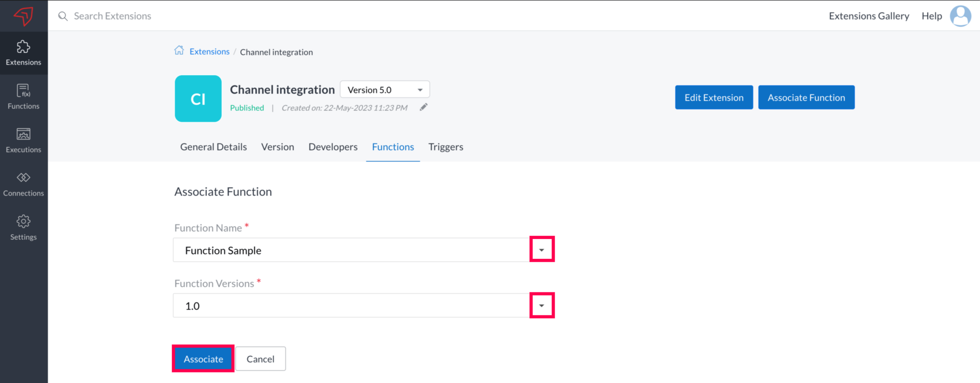Click the pencil edit icon
The width and height of the screenshot is (980, 383).
tap(423, 107)
